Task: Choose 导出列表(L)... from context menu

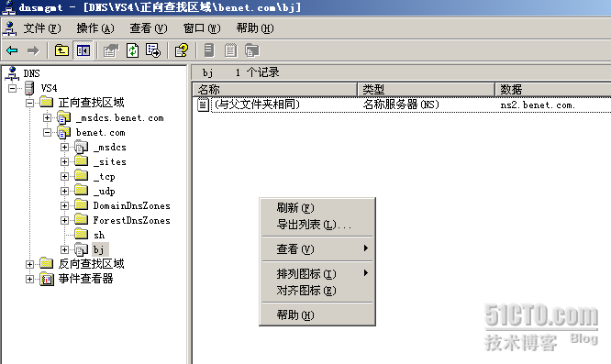Action: click(x=317, y=225)
